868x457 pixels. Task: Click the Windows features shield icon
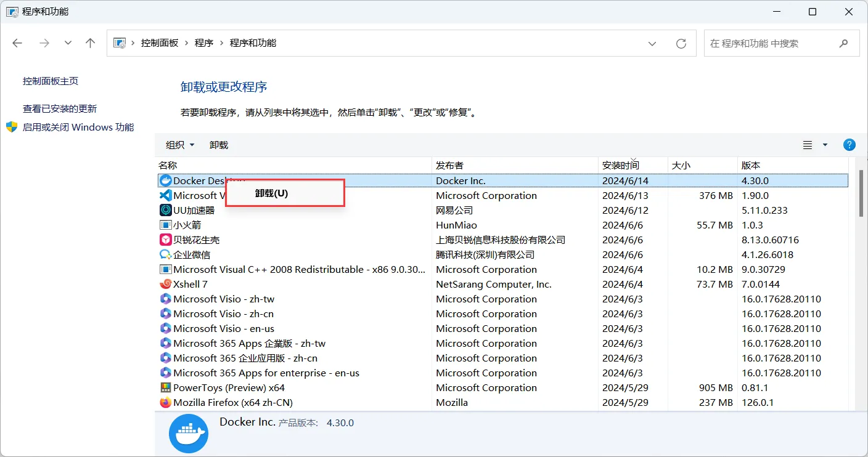[12, 127]
